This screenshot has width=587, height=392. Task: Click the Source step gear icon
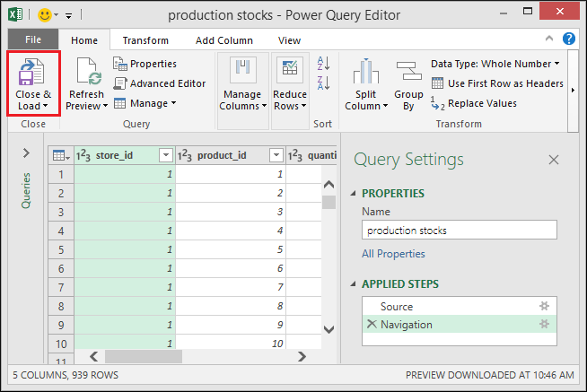point(544,306)
